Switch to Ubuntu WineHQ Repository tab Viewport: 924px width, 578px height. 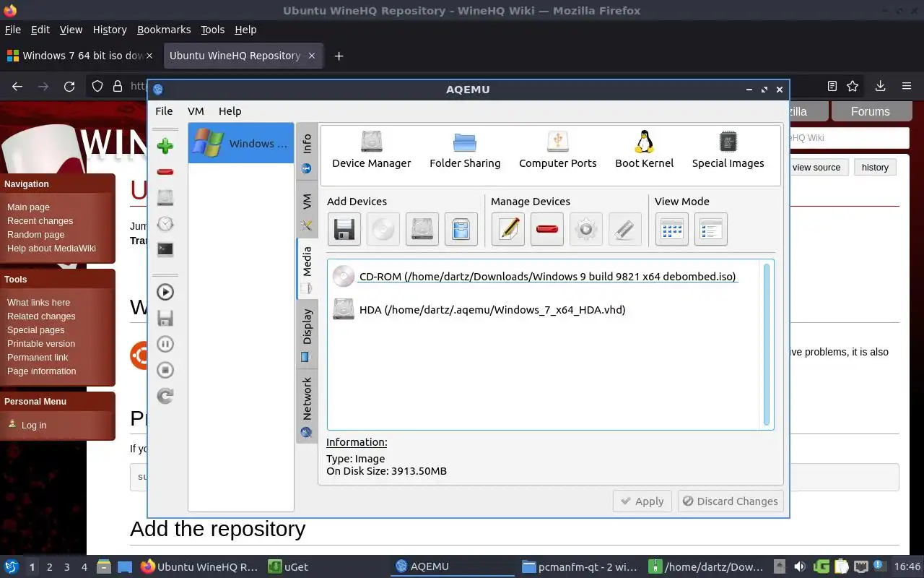point(243,56)
